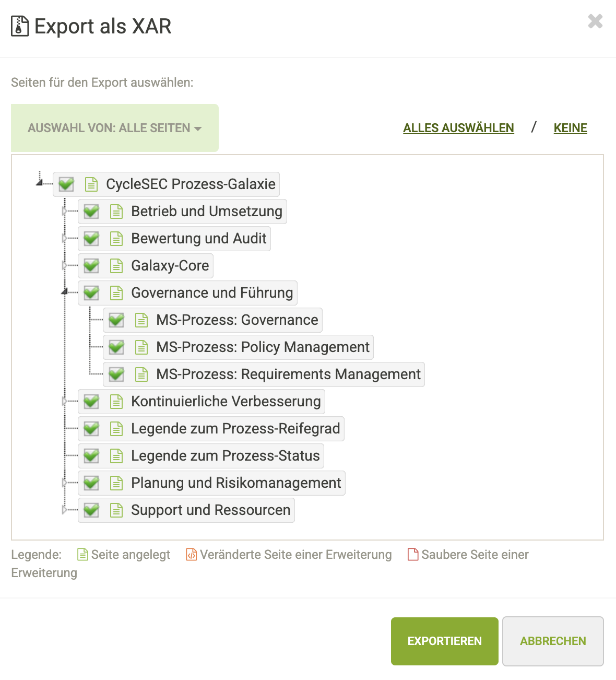Click page icon beside Legende zum Prozess-Status
616x680 pixels.
116,456
